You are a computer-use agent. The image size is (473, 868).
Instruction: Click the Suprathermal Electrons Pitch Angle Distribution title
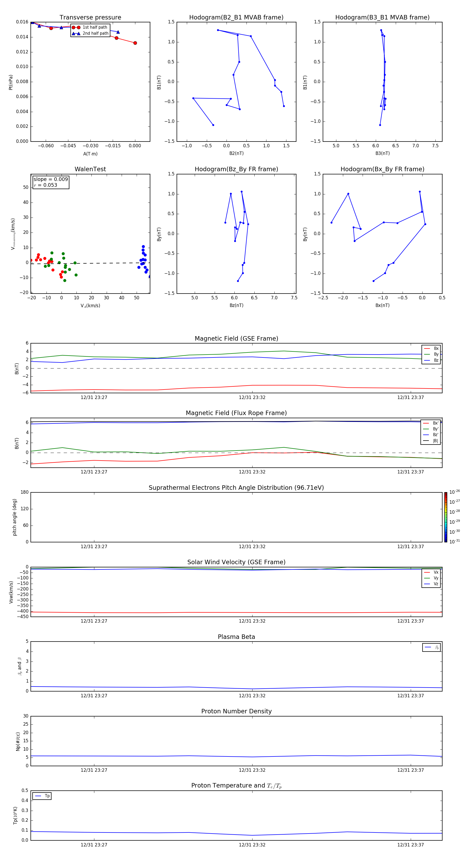(x=236, y=488)
